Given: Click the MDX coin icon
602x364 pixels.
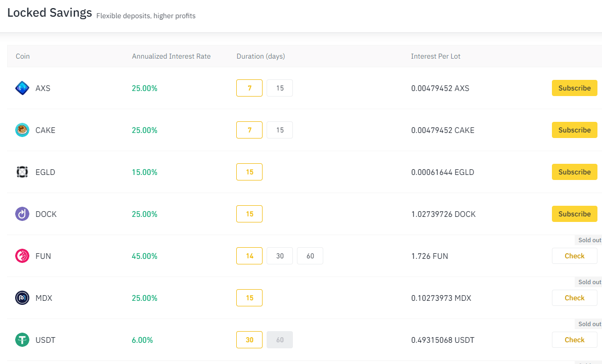Looking at the screenshot, I should [22, 298].
